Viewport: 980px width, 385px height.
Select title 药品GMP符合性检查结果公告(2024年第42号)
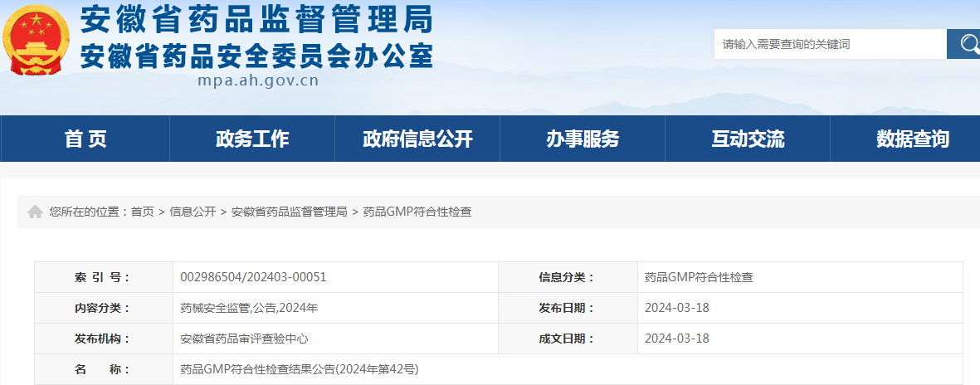pos(300,369)
